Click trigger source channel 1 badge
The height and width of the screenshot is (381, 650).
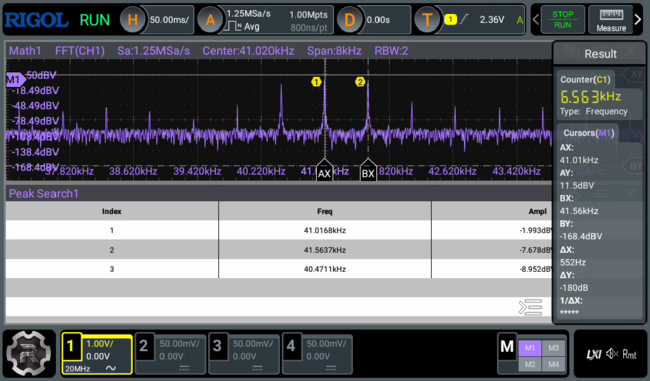(x=450, y=19)
